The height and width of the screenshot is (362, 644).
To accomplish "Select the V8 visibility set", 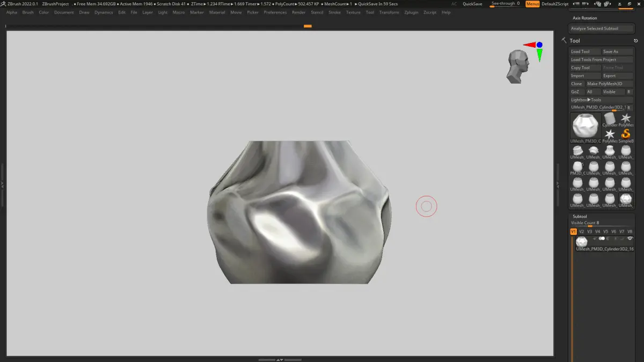I will 630,232.
